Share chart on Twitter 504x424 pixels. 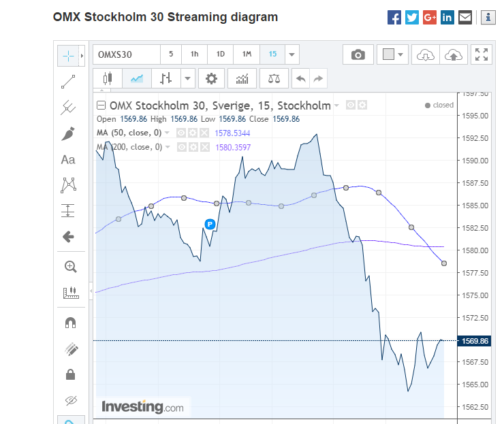click(x=412, y=17)
